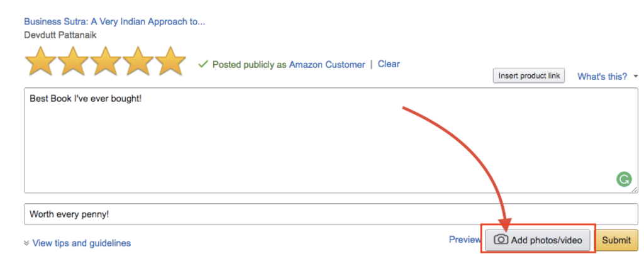Open the green Grammarly icon in review box
This screenshot has height=254, width=644.
tap(624, 179)
